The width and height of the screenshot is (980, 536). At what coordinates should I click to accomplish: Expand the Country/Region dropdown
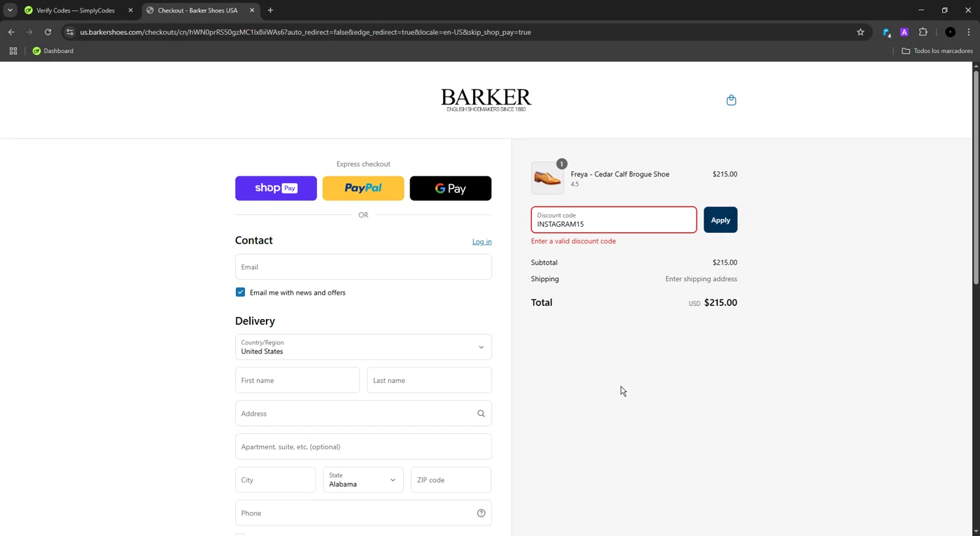pos(363,347)
